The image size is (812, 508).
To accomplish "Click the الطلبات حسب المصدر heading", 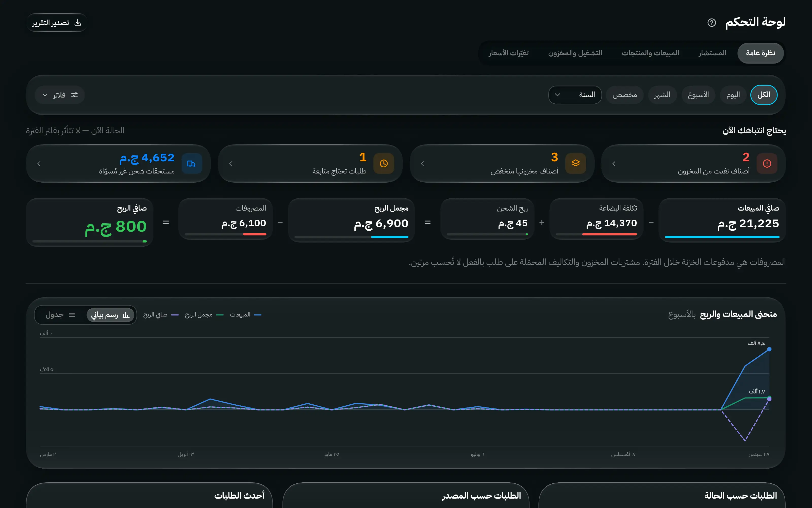I will tap(481, 496).
